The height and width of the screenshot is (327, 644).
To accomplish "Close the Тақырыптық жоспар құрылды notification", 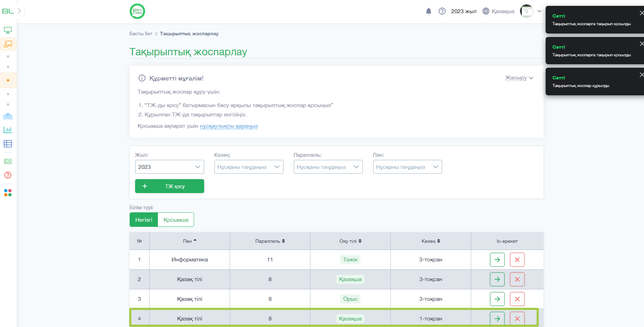I will [x=641, y=75].
